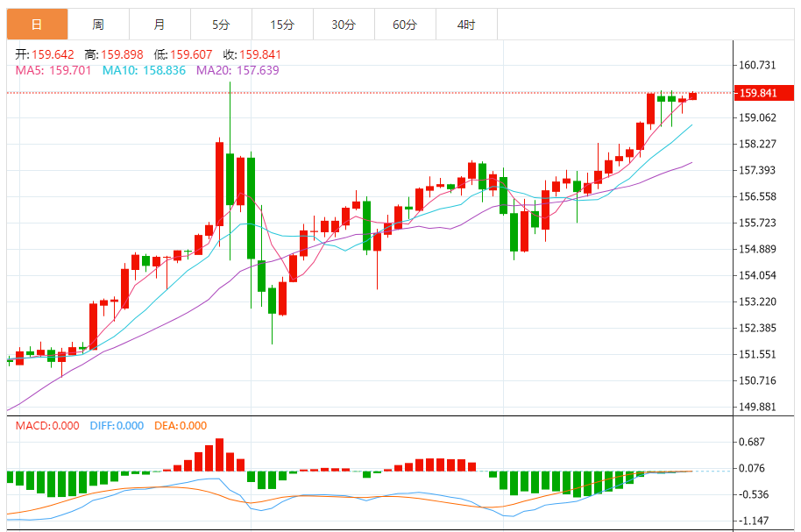Click the 151.551 price axis label
The image size is (801, 532).
tap(757, 355)
